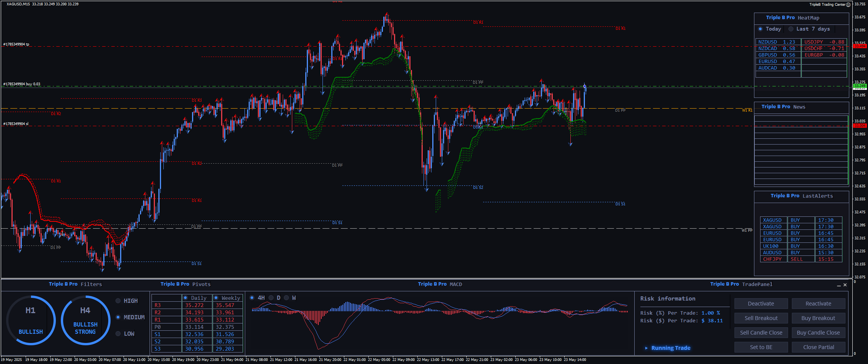This screenshot has width=868, height=364.
Task: Set the filter level to HIGH
Action: point(118,301)
